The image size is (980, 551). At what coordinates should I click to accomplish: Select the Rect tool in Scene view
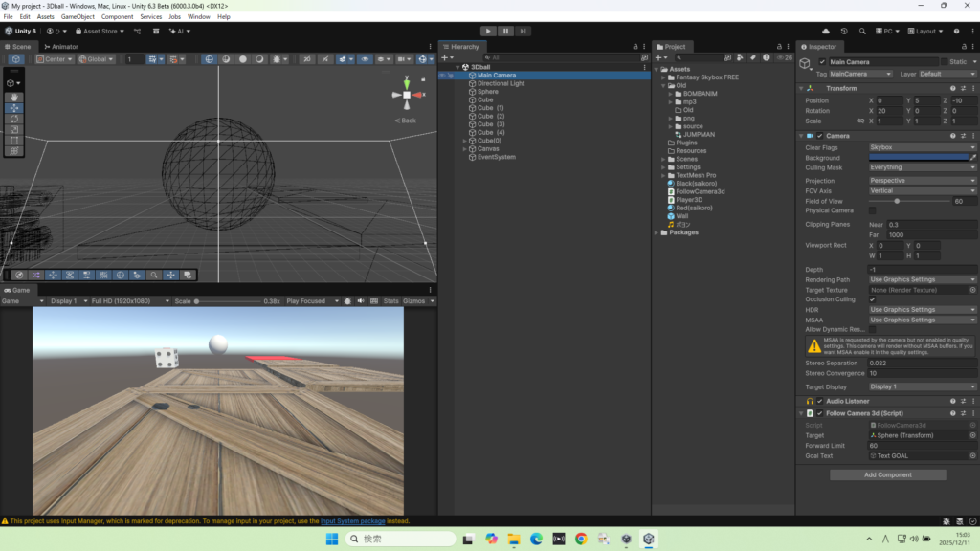[13, 140]
